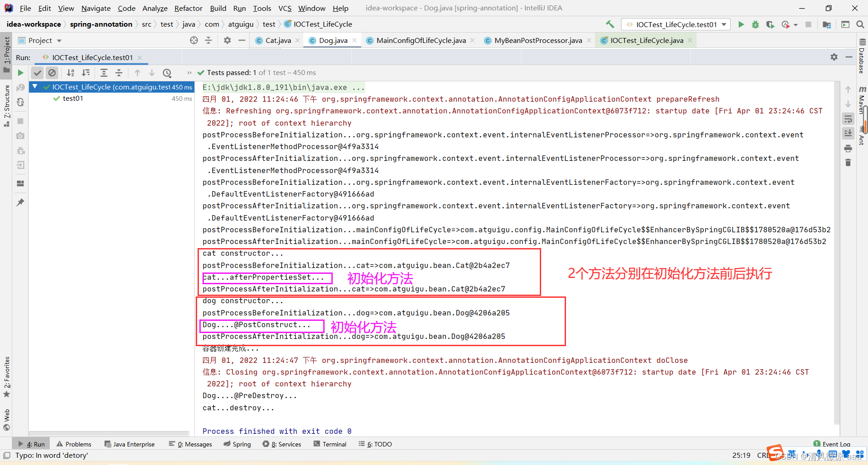Open the Refactor menu
868x465 pixels.
point(188,8)
